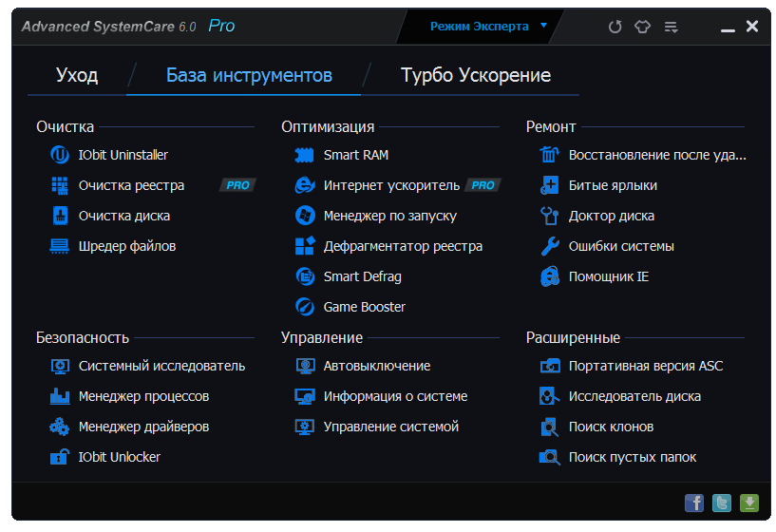Click the Режим Эксперта label
Image resolution: width=776 pixels, height=532 pixels.
pos(479,27)
